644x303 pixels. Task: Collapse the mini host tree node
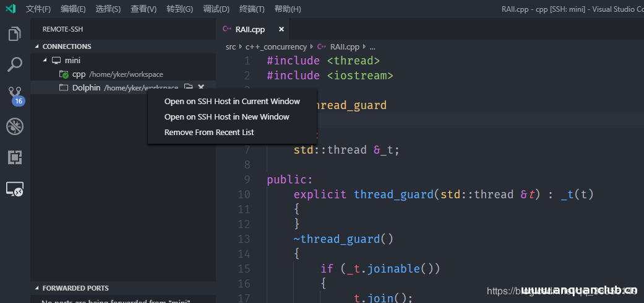pos(45,61)
